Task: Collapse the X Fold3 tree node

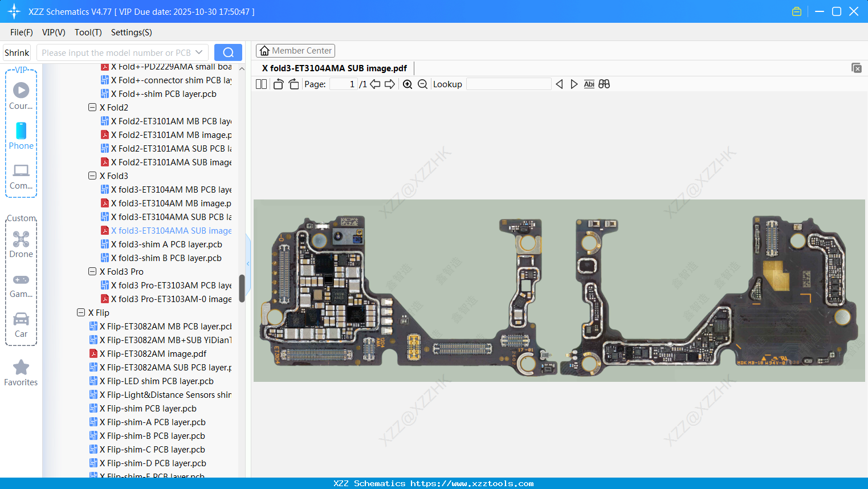Action: click(92, 176)
